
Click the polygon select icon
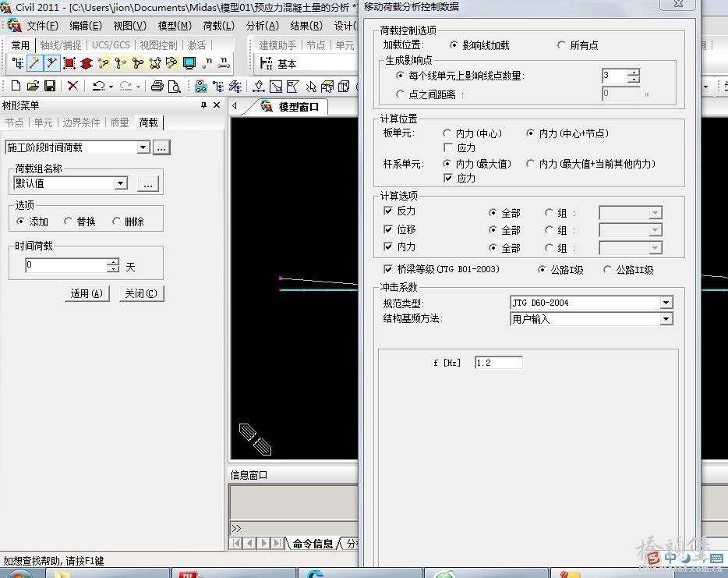click(292, 86)
